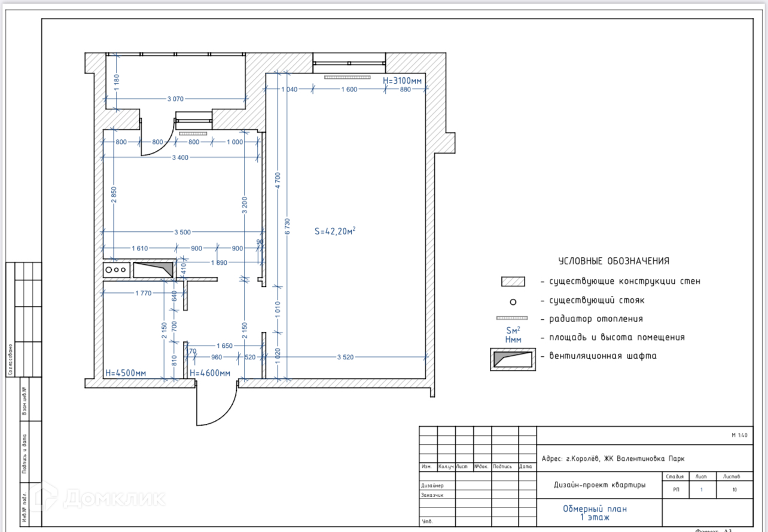
Task: Click the height label H=4600мм
Action: point(210,374)
